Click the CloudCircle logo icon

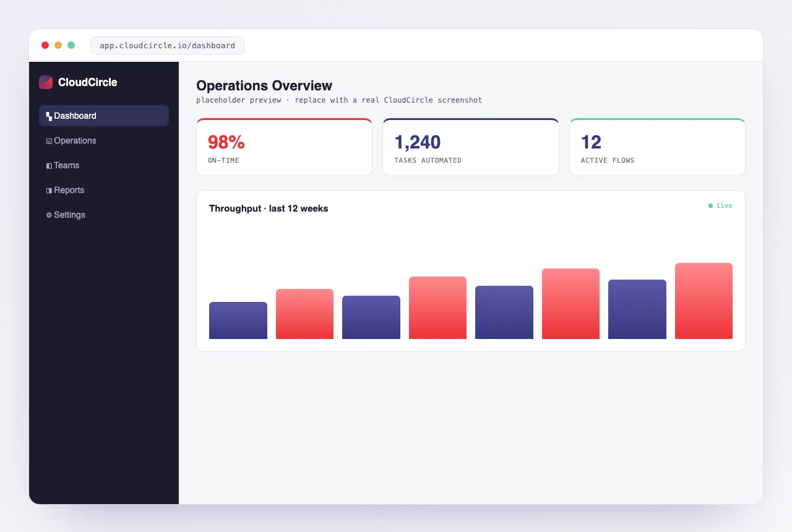(46, 82)
